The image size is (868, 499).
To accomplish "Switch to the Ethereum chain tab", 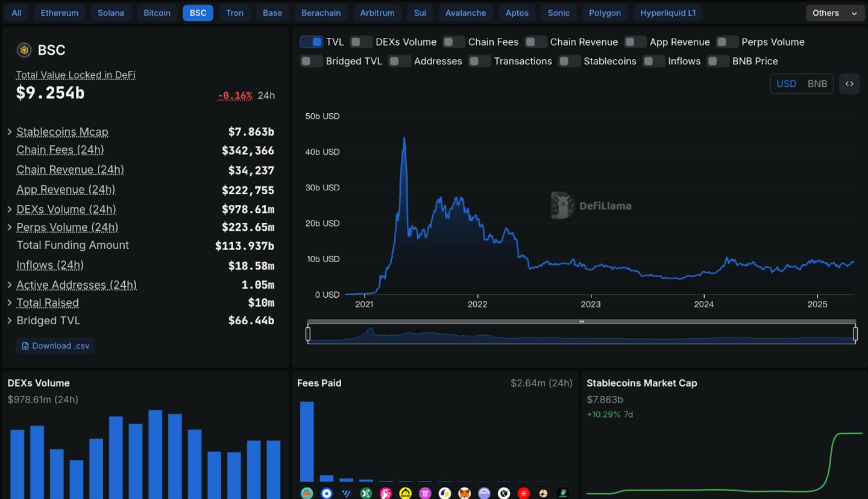I will tap(60, 13).
